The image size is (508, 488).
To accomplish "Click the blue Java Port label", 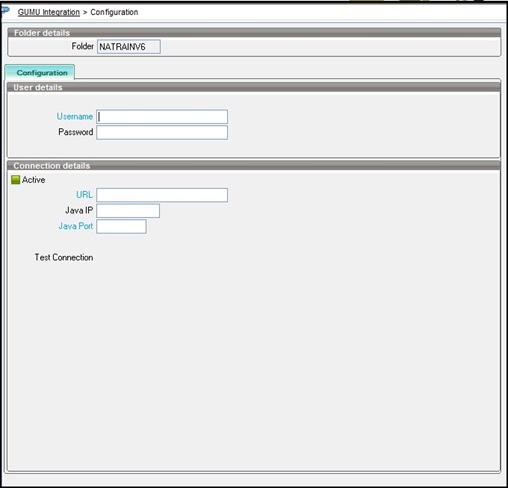I will coord(76,226).
